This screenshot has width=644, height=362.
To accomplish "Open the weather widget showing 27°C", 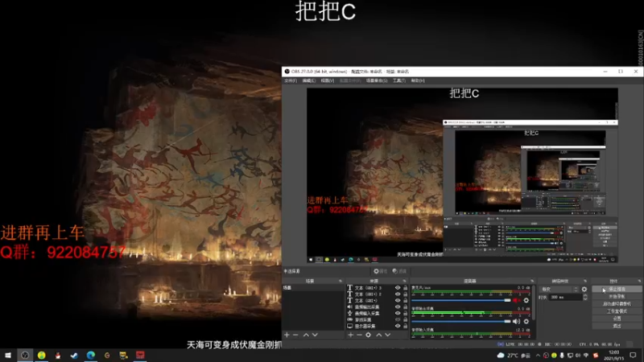I will (513, 356).
